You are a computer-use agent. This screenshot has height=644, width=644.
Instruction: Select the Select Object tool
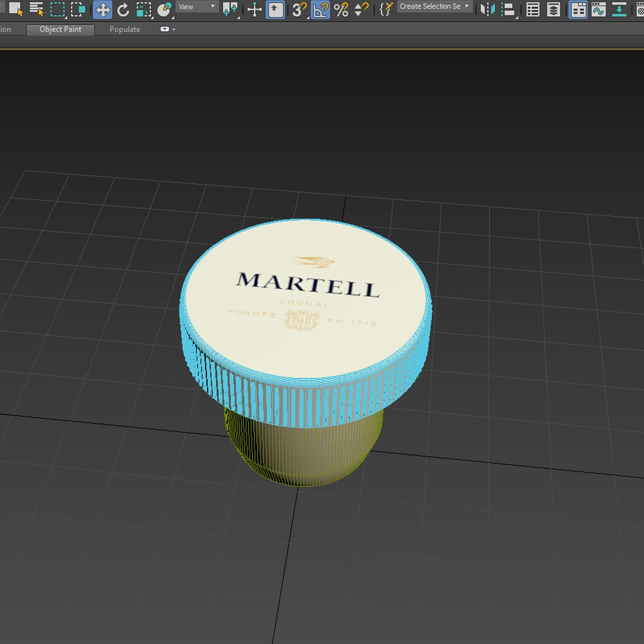[x=16, y=9]
